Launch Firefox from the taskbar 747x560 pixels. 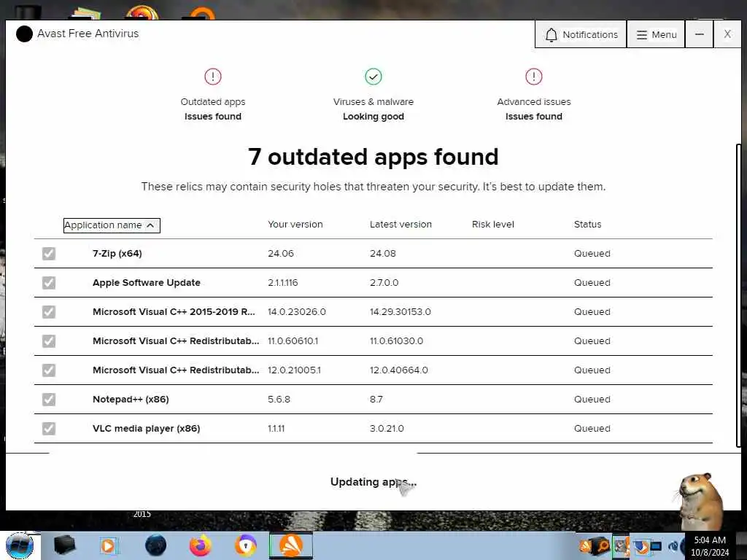[x=201, y=545]
